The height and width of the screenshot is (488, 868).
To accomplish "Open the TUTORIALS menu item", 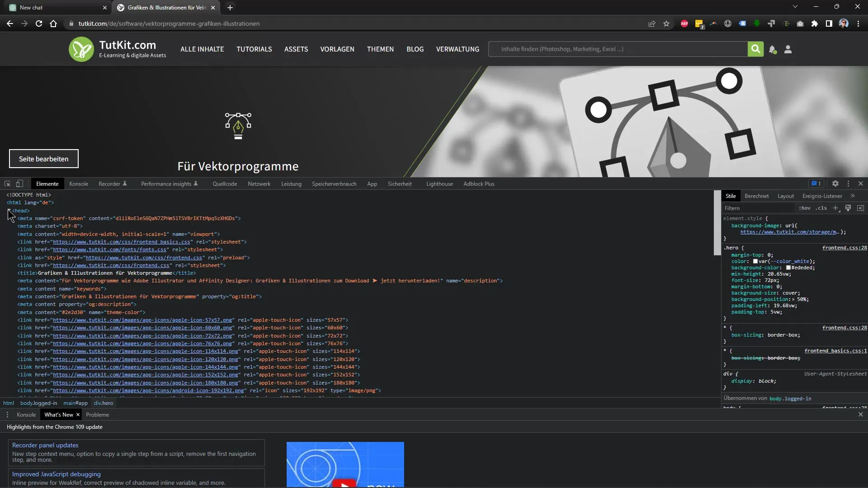I will (x=254, y=49).
